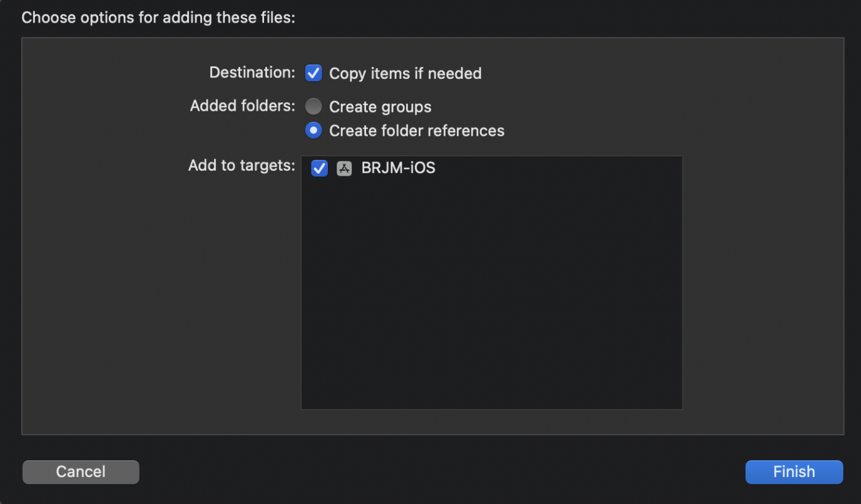Viewport: 861px width, 504px height.
Task: Click the BRJM-iOS app target icon
Action: pos(344,168)
